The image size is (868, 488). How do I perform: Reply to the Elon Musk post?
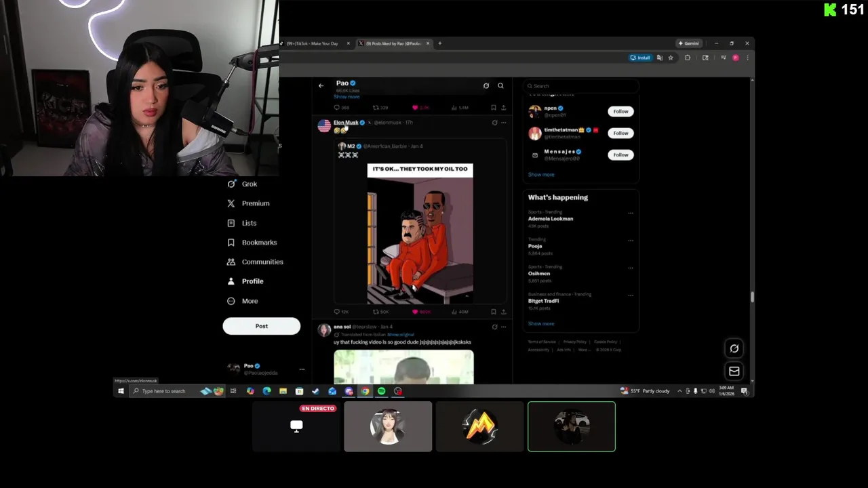[341, 312]
